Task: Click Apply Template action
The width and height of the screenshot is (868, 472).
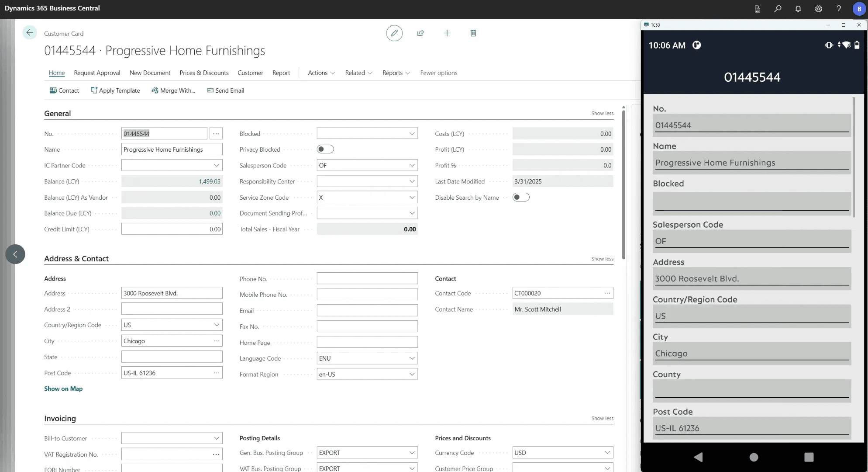Action: click(115, 90)
